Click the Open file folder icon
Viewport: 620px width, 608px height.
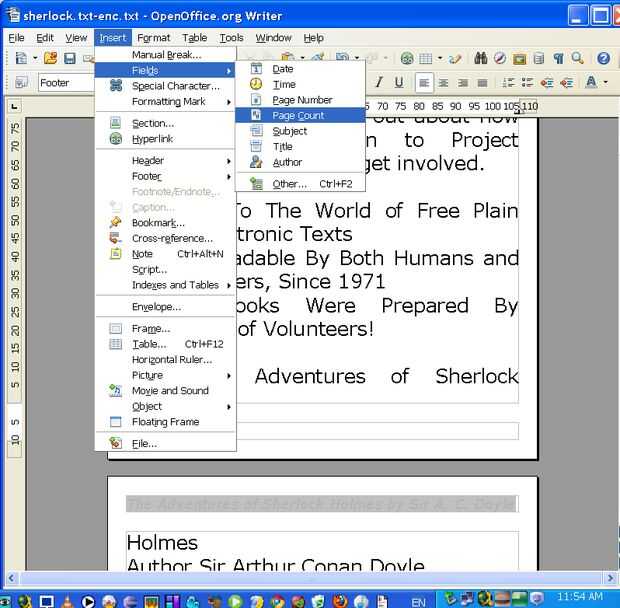pyautogui.click(x=50, y=59)
